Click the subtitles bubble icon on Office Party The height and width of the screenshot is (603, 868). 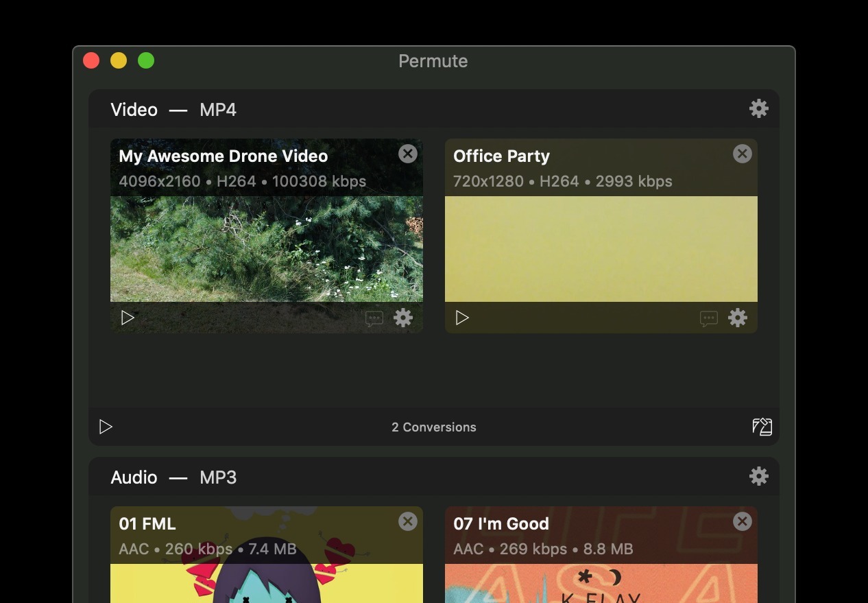click(708, 318)
